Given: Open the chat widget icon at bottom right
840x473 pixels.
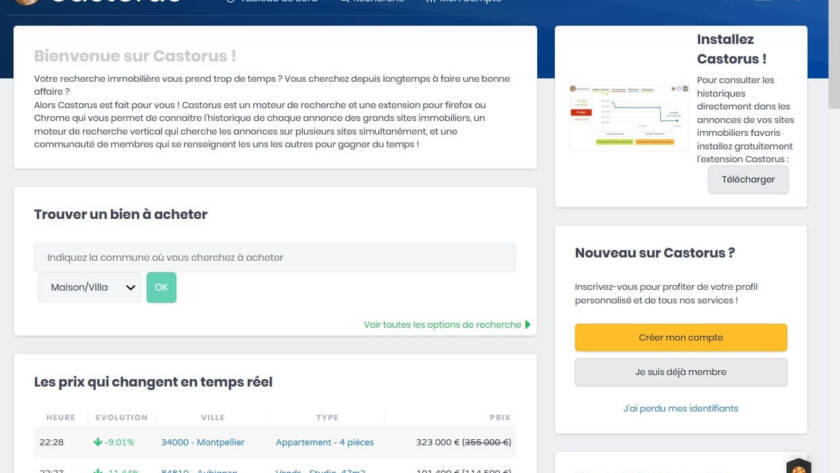Looking at the screenshot, I should pos(798,466).
